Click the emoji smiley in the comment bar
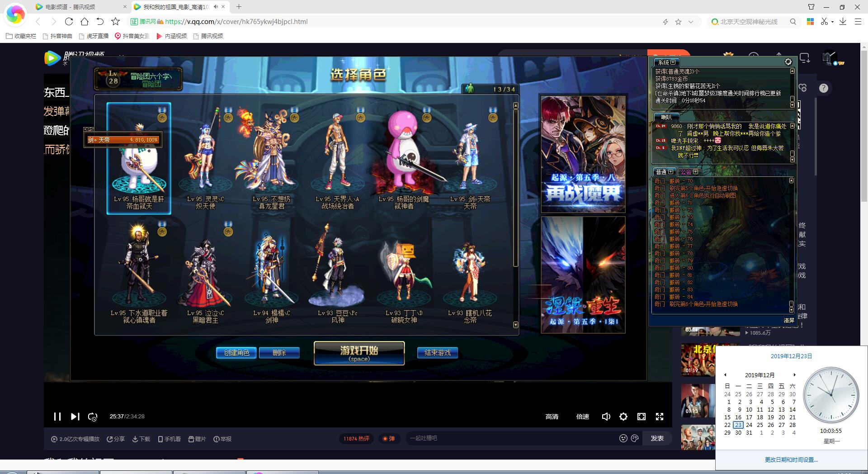Viewport: 868px width, 474px height. pyautogui.click(x=623, y=438)
